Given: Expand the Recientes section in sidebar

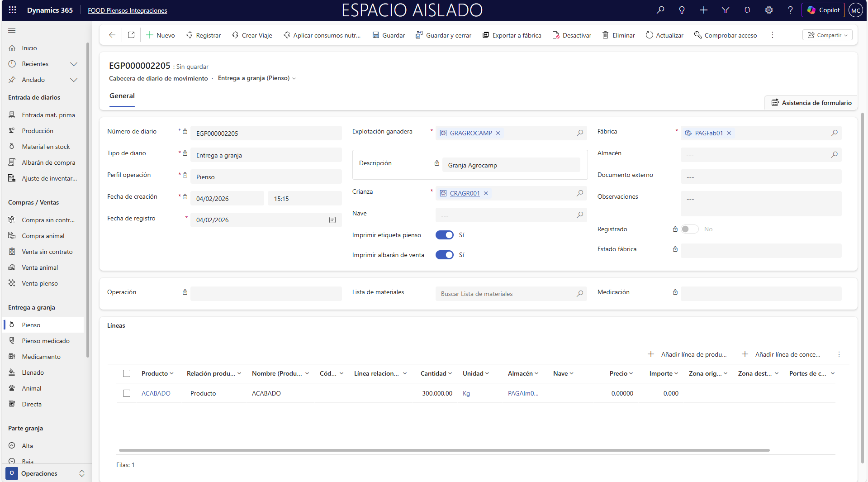Looking at the screenshot, I should click(x=74, y=64).
